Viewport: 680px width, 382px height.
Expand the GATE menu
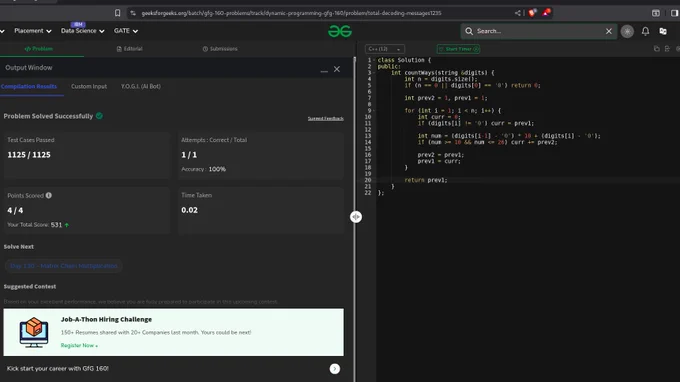[126, 31]
